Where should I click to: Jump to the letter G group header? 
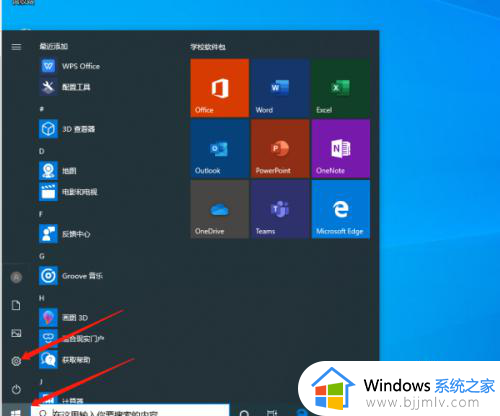click(x=42, y=256)
